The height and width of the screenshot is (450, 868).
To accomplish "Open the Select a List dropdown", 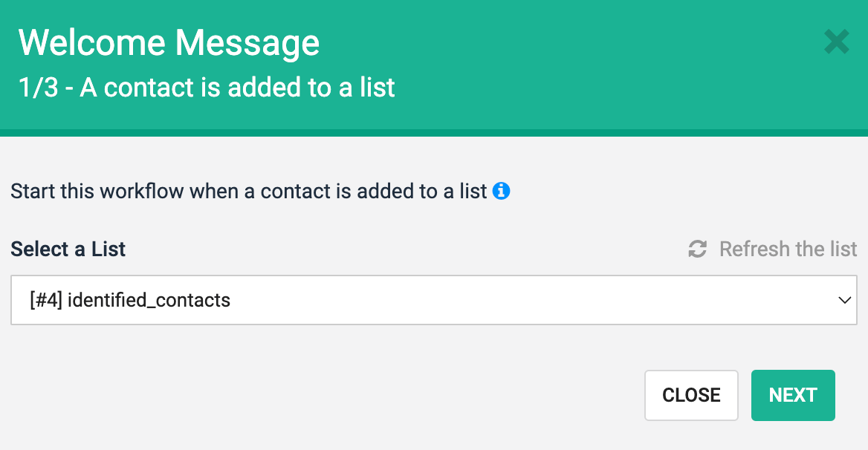I will (x=433, y=300).
